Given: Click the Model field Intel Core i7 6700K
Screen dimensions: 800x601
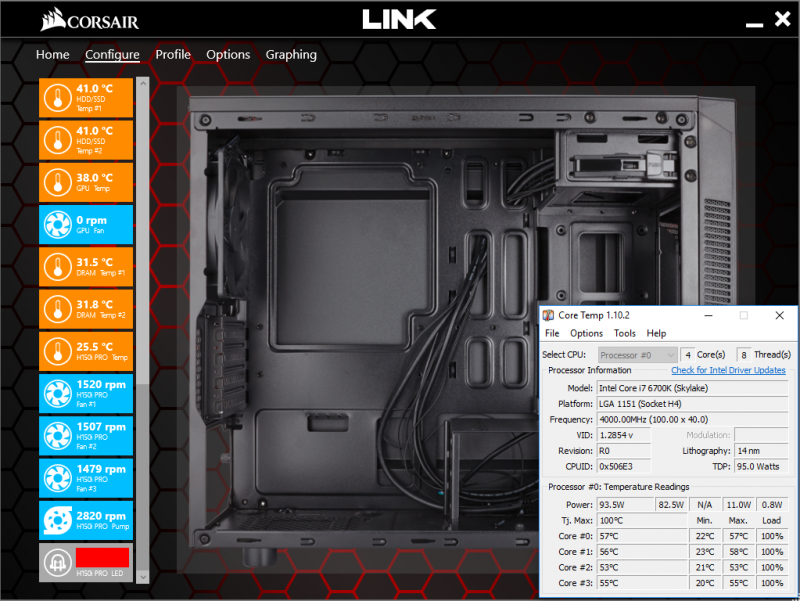Looking at the screenshot, I should (692, 388).
